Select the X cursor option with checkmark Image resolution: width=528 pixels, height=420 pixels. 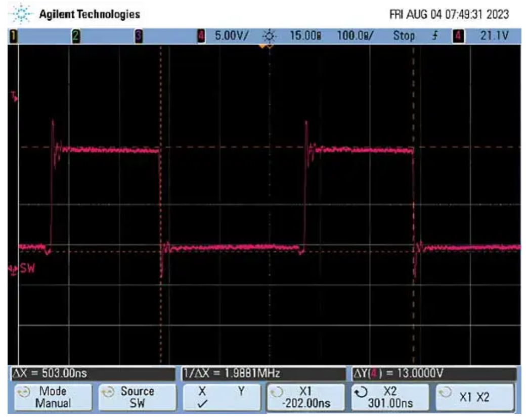pos(202,397)
